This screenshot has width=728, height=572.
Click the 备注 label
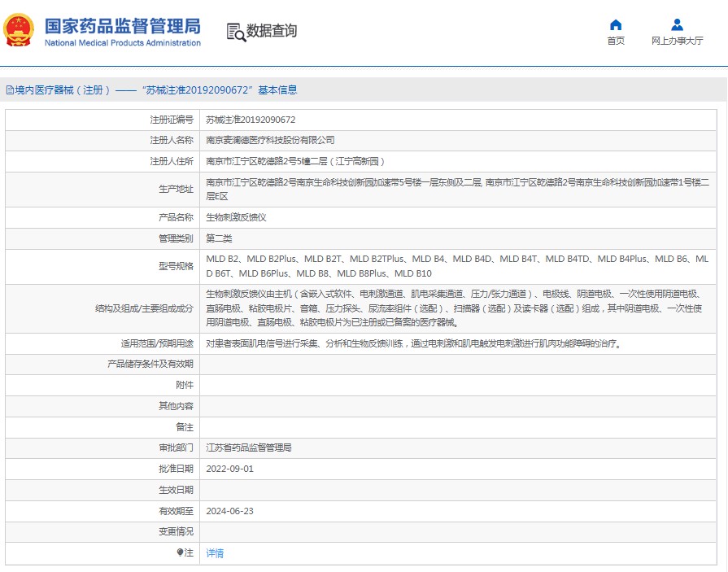[185, 427]
